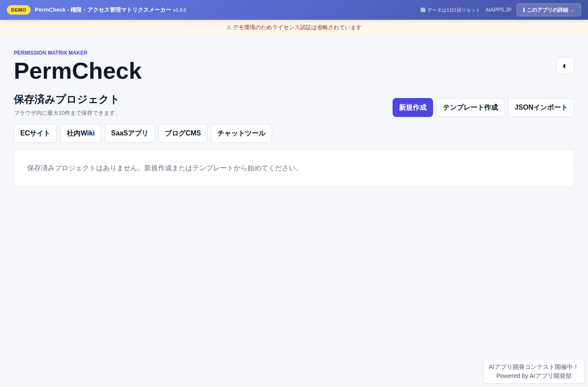Click the DEMO badge
Screen dimensions: 588x387
click(x=19, y=10)
